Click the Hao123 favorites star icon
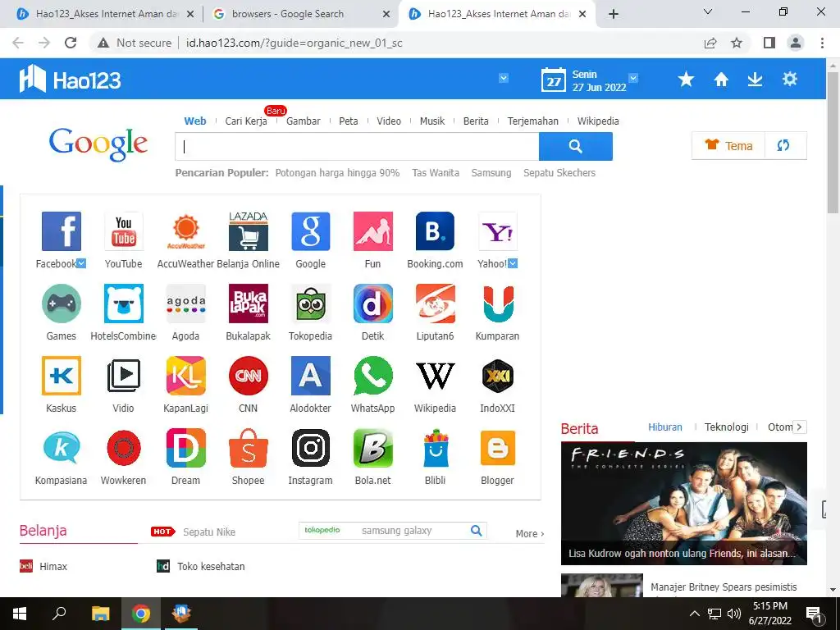 pyautogui.click(x=686, y=80)
